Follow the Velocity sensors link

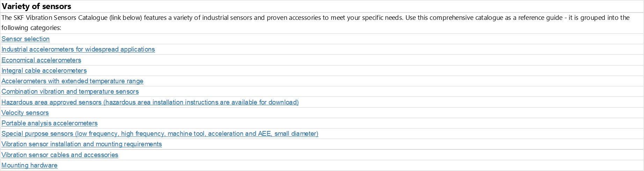pos(25,113)
